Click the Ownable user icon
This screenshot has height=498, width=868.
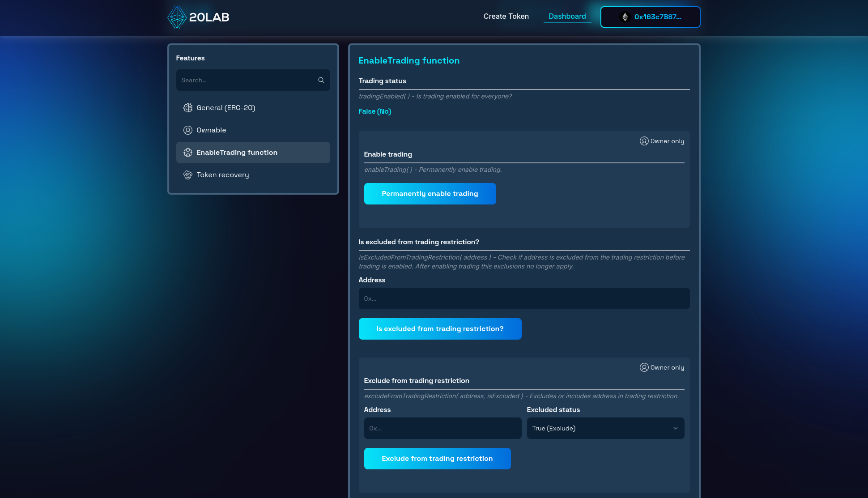(188, 130)
